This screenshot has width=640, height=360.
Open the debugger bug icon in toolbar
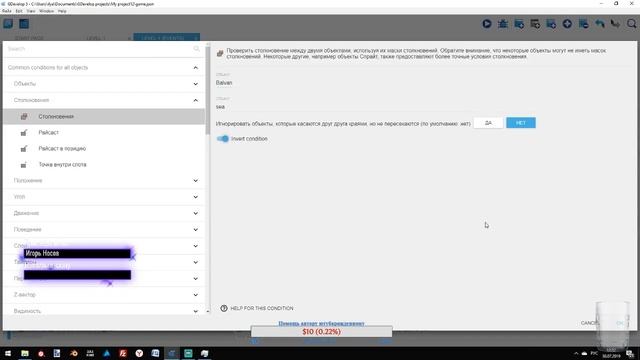click(x=503, y=24)
